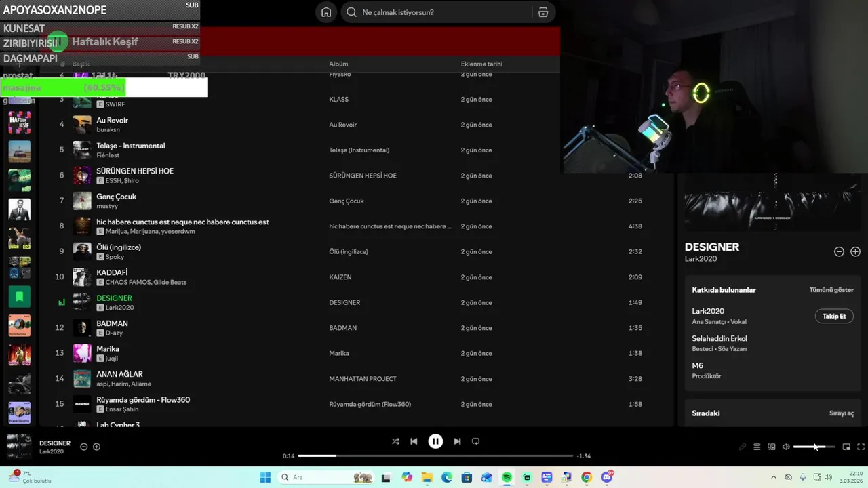
Task: Click the minus icon in DESIGNER side panel
Action: tap(839, 251)
